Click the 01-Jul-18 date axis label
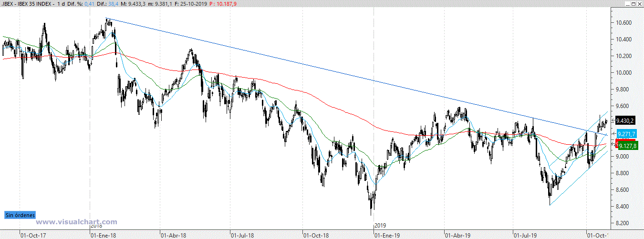This screenshot has height=239, width=644. (243, 235)
